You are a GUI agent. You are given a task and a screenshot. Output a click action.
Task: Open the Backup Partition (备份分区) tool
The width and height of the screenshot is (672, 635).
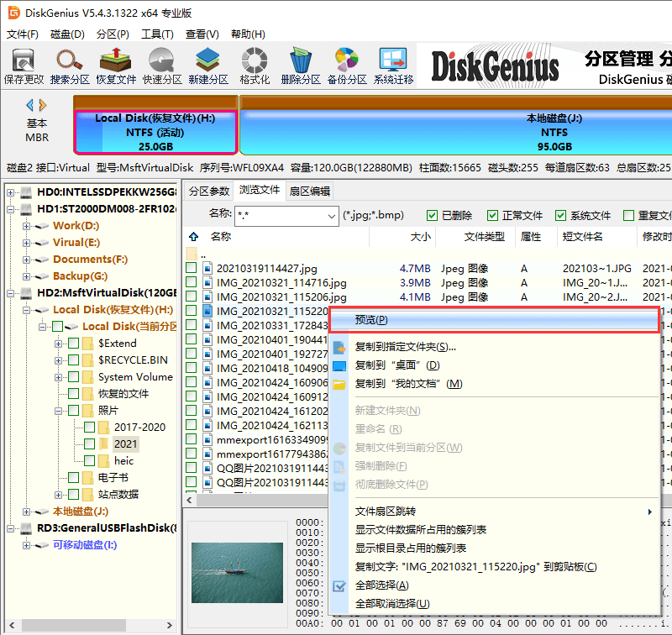click(x=347, y=60)
